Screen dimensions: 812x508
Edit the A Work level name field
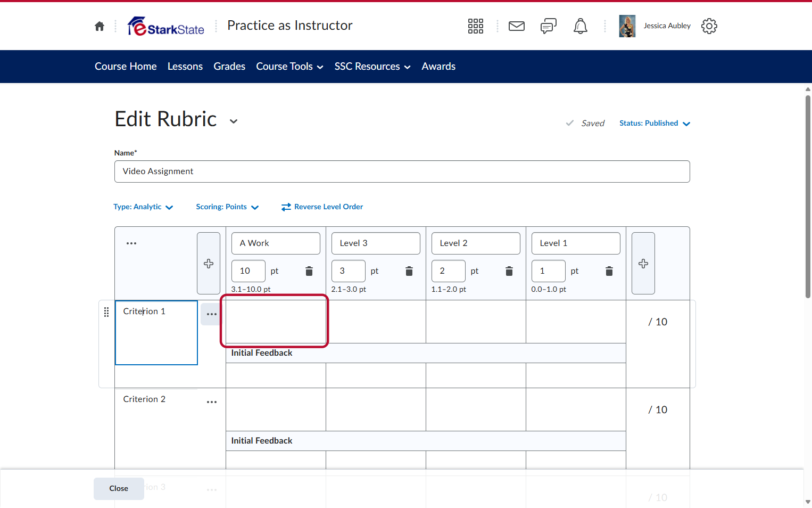tap(276, 243)
